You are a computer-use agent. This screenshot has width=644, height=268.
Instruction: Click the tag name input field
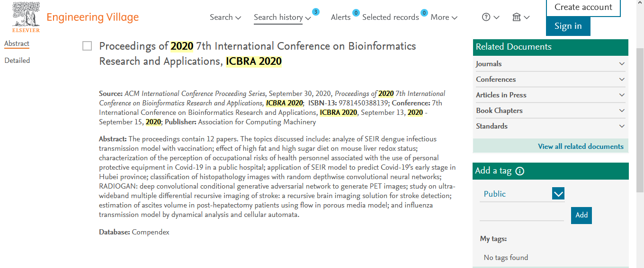point(522,215)
